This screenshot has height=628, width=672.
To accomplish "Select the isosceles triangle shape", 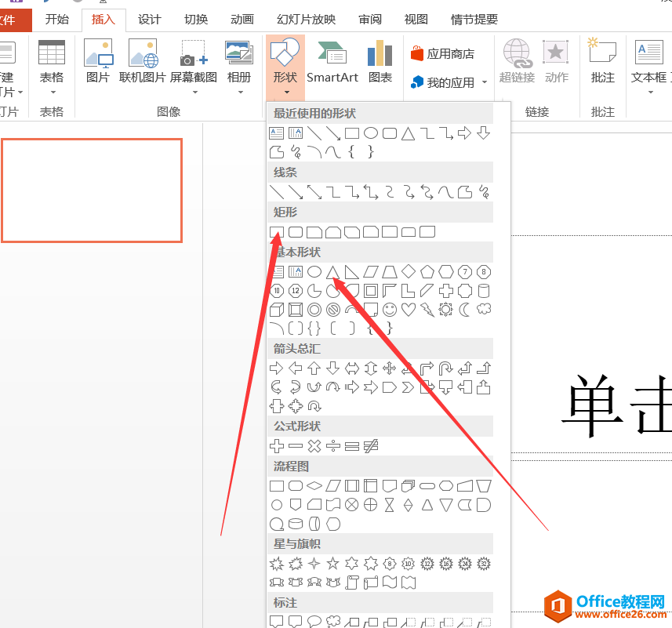I will point(332,271).
